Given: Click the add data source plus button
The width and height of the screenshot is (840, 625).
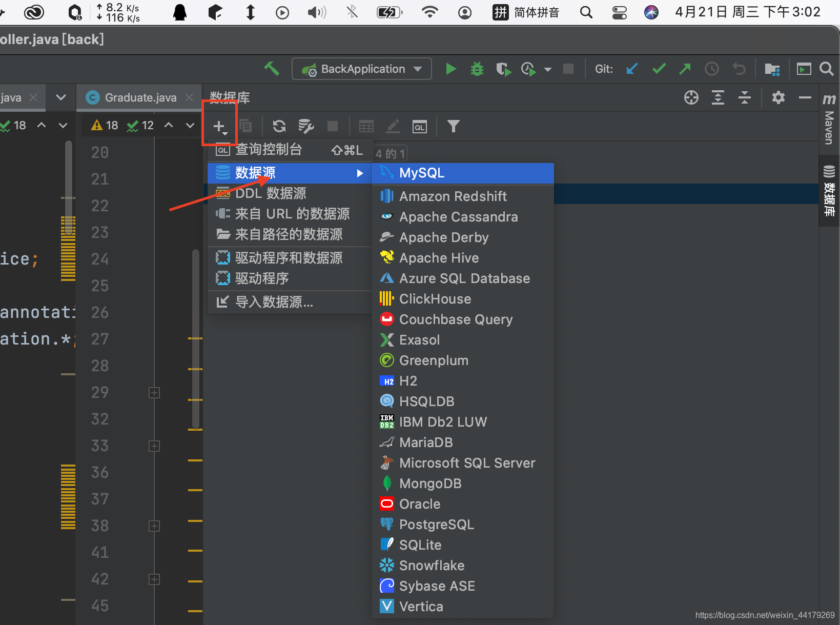Looking at the screenshot, I should coord(219,127).
